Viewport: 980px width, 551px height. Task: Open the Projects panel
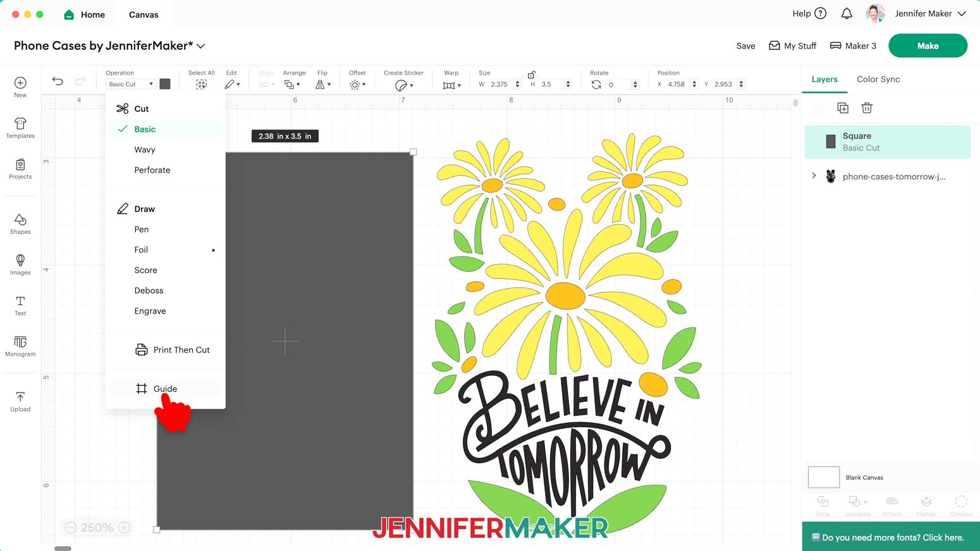click(x=20, y=169)
